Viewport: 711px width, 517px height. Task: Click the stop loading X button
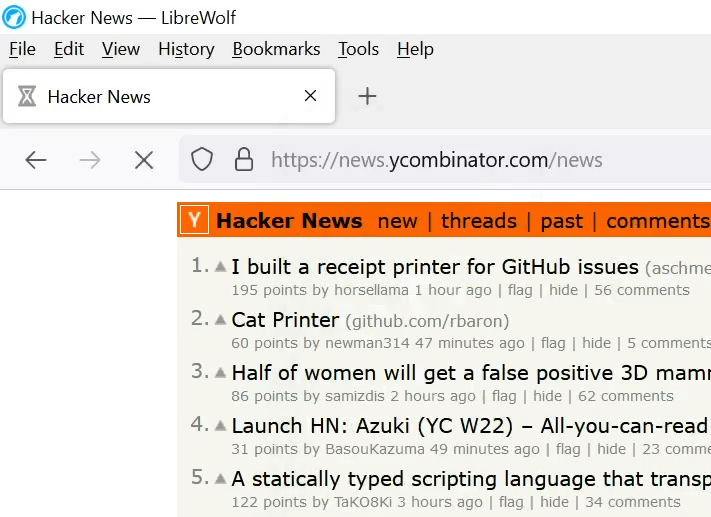pyautogui.click(x=144, y=160)
